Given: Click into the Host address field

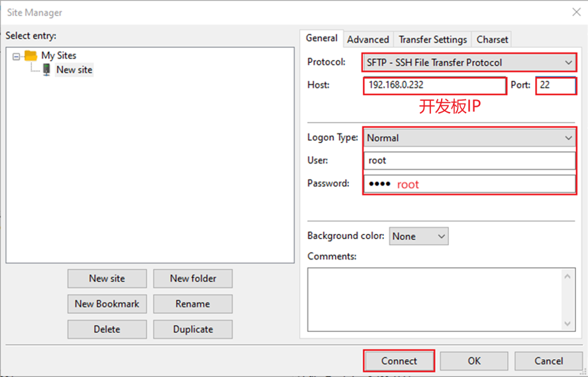Looking at the screenshot, I should point(434,85).
